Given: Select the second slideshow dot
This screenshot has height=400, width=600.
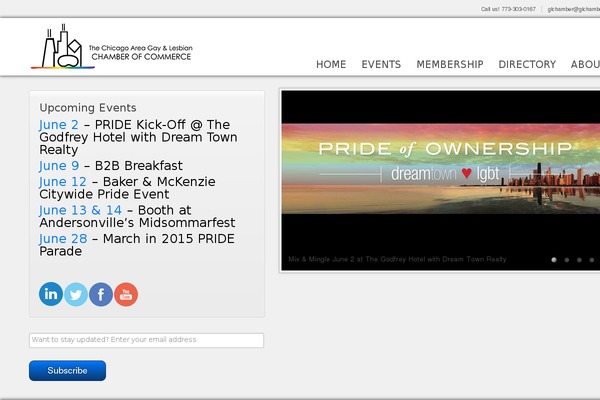Looking at the screenshot, I should coord(567,260).
